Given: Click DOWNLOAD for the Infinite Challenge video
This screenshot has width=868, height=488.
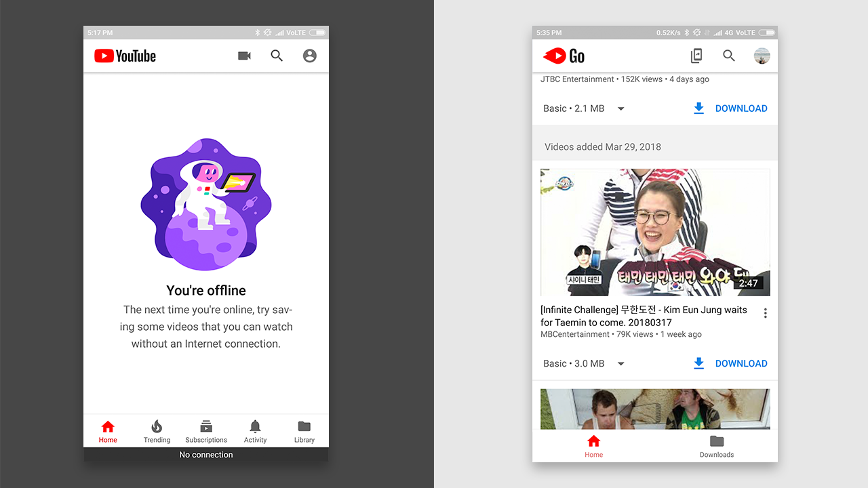Looking at the screenshot, I should [741, 363].
